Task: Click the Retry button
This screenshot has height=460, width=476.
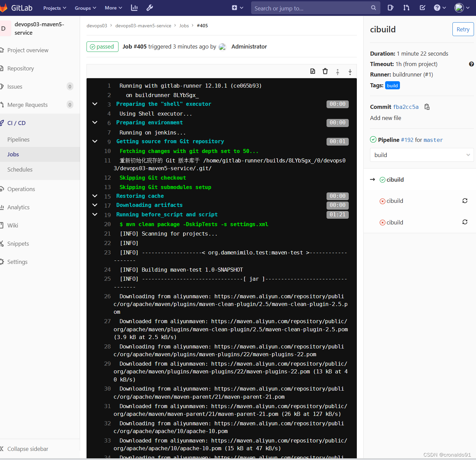Action: [463, 29]
